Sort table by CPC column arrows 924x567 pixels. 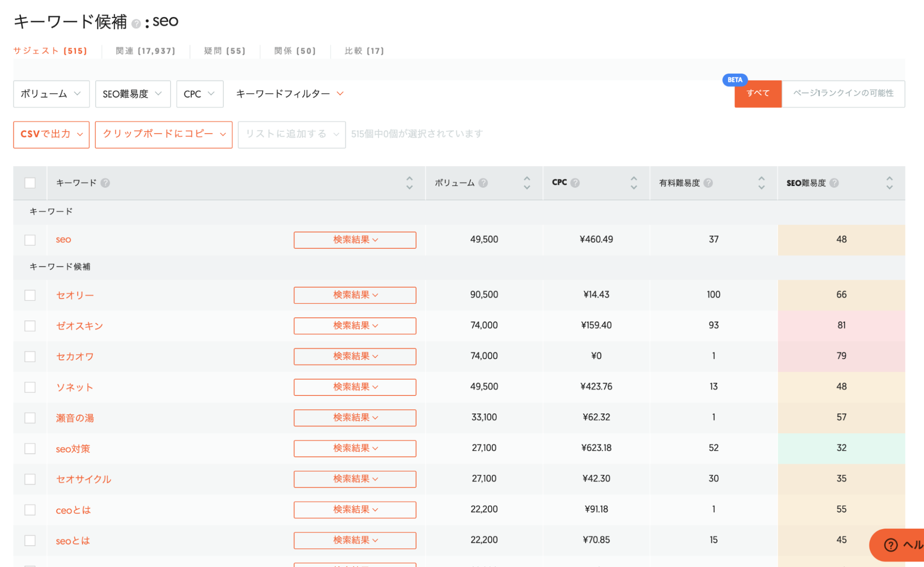pos(634,183)
